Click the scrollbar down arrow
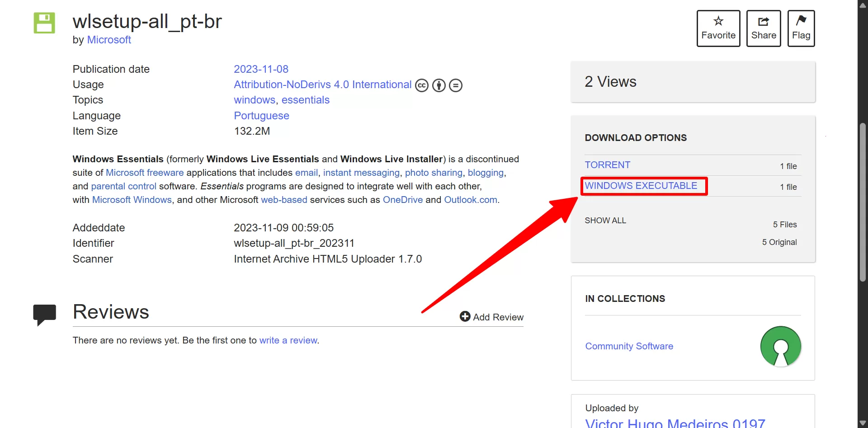 (x=863, y=423)
